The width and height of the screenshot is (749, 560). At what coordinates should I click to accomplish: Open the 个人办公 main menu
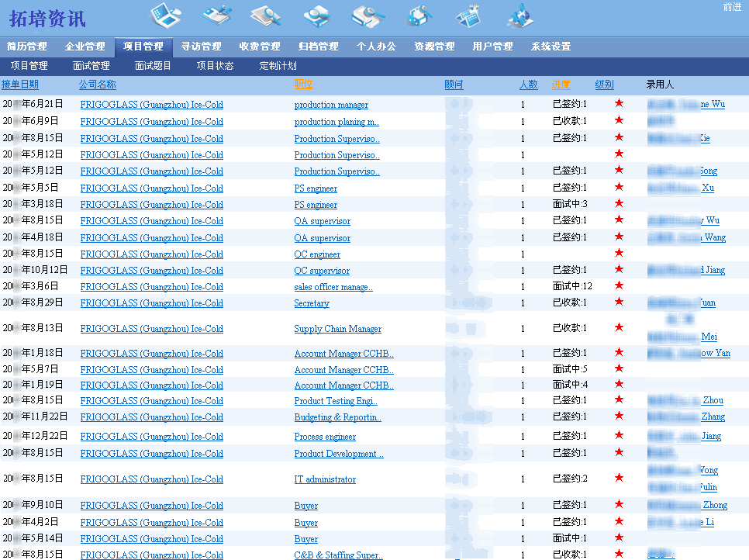pyautogui.click(x=376, y=47)
